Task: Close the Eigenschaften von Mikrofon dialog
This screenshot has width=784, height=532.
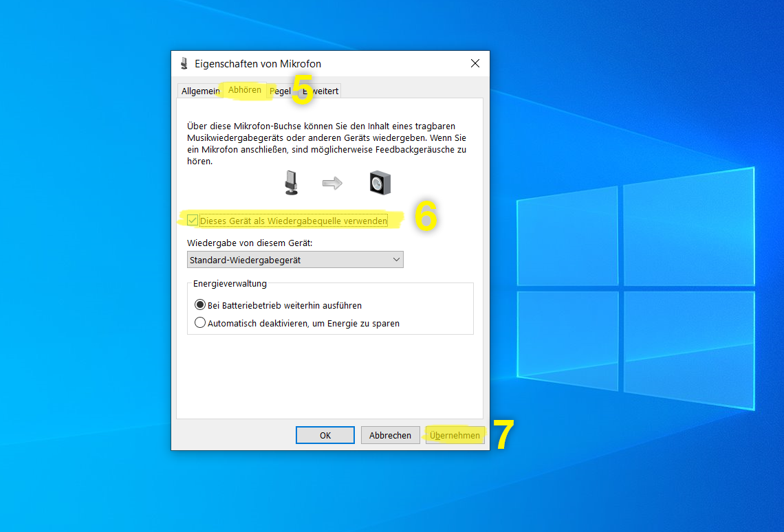Action: [x=475, y=63]
